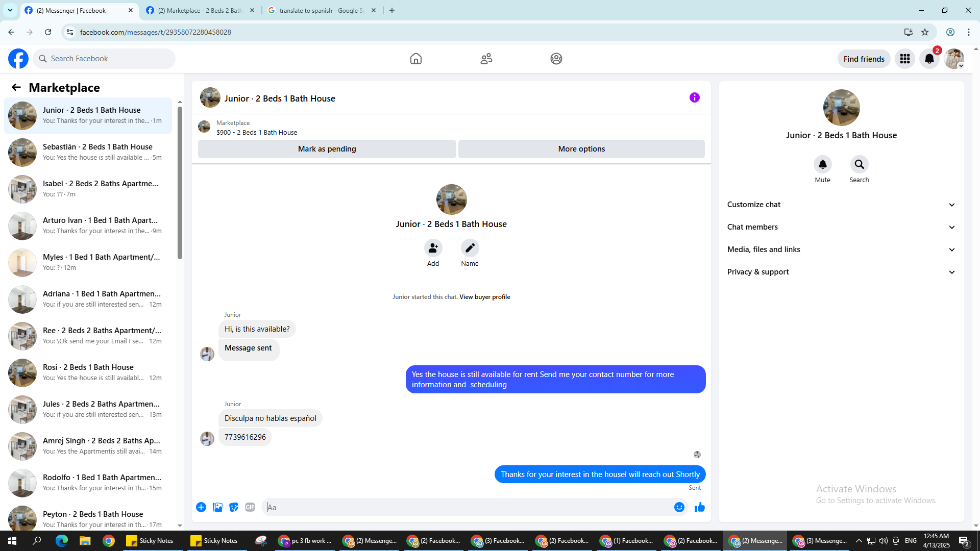Open Jules 2 Beds 2 Baths chat
Viewport: 980px width, 551px height.
pyautogui.click(x=88, y=409)
